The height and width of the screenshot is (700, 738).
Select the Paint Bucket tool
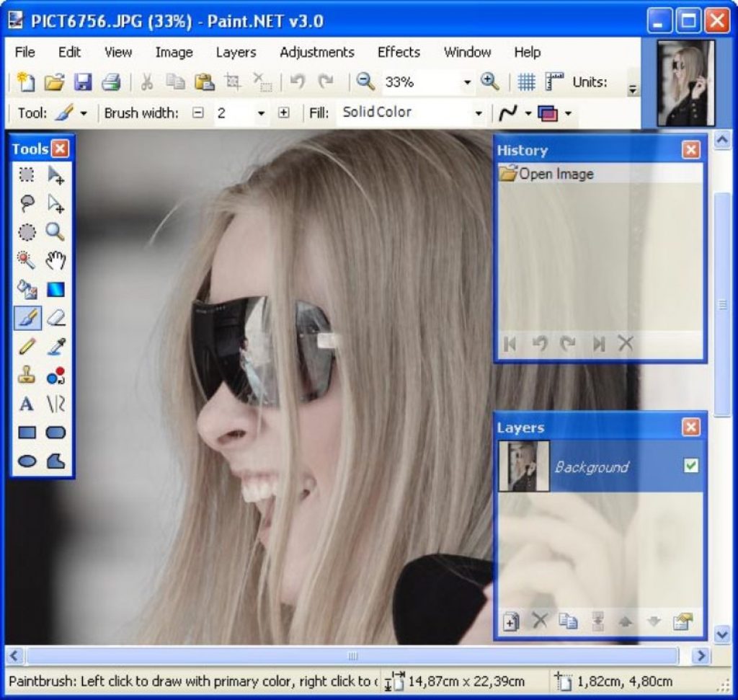coord(27,289)
